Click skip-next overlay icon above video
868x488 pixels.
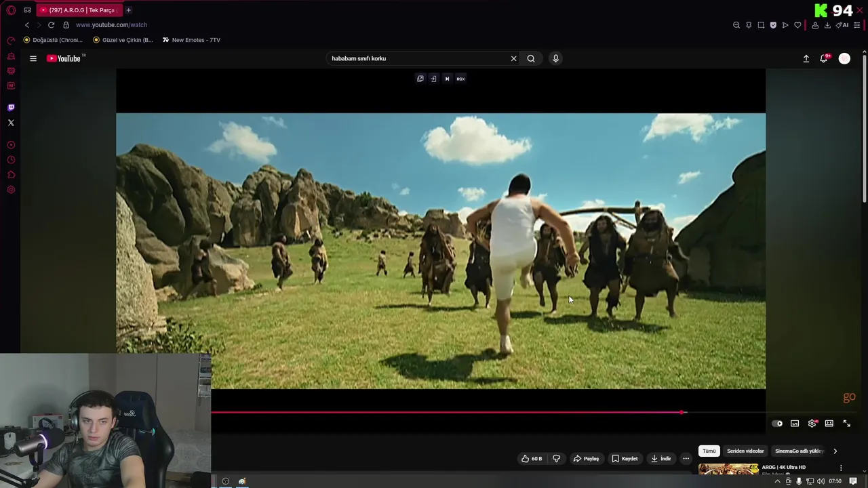pyautogui.click(x=447, y=79)
